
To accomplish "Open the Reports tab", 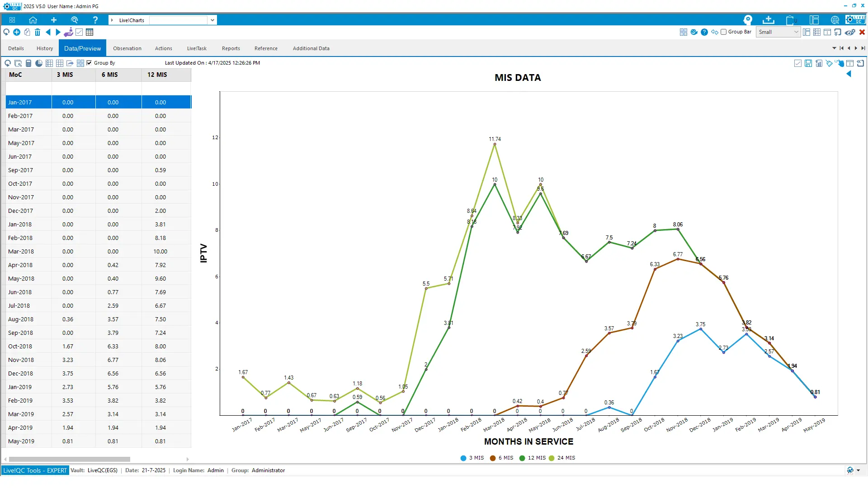I will coord(231,48).
